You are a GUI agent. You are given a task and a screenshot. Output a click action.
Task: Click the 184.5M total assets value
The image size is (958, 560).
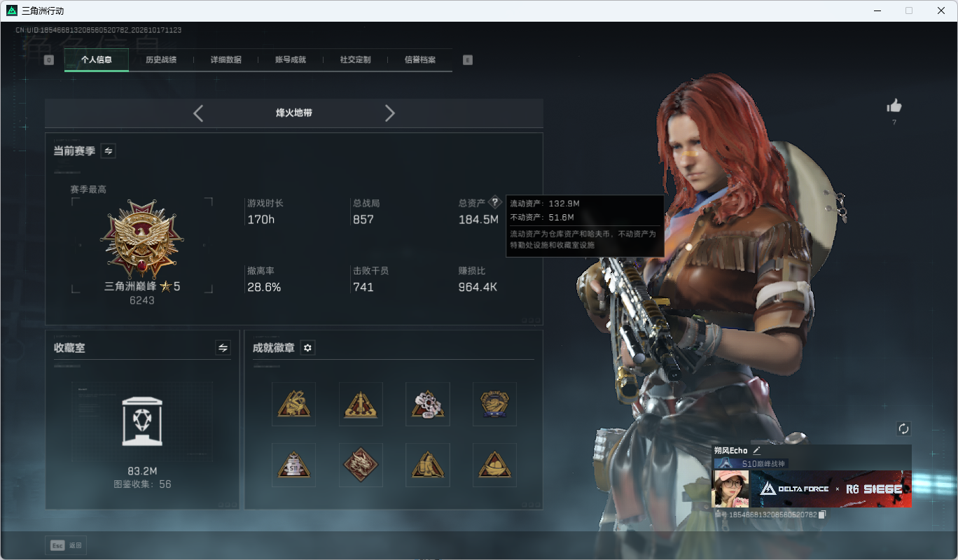tap(478, 219)
